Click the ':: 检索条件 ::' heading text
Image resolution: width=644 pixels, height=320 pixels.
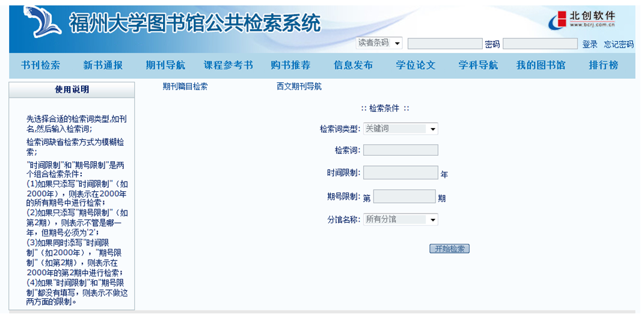click(385, 109)
